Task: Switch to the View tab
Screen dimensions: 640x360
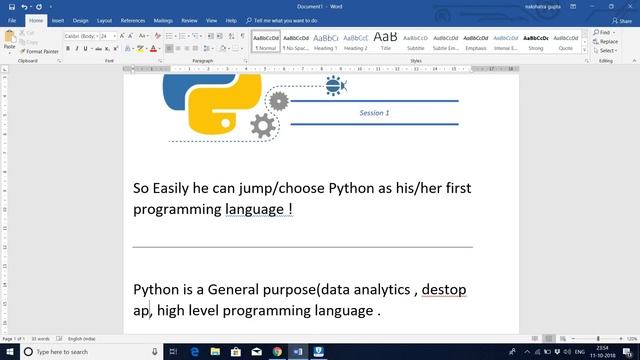Action: pos(211,20)
